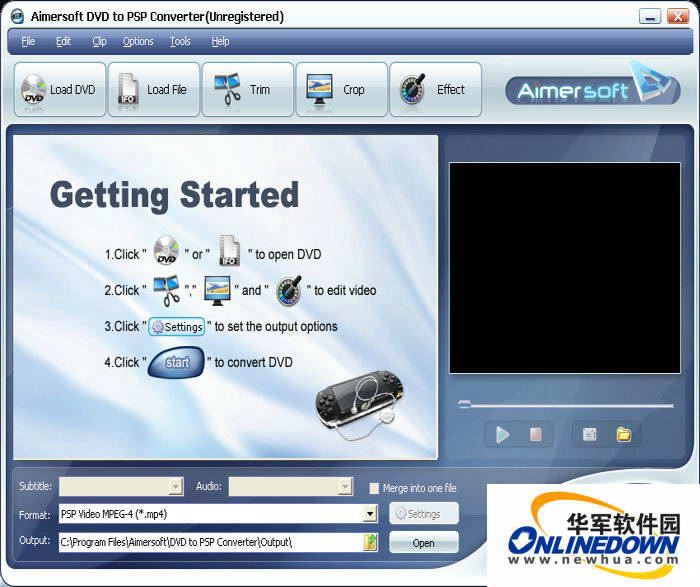700x587 pixels.
Task: Click the preview seek slider handle
Action: point(464,404)
